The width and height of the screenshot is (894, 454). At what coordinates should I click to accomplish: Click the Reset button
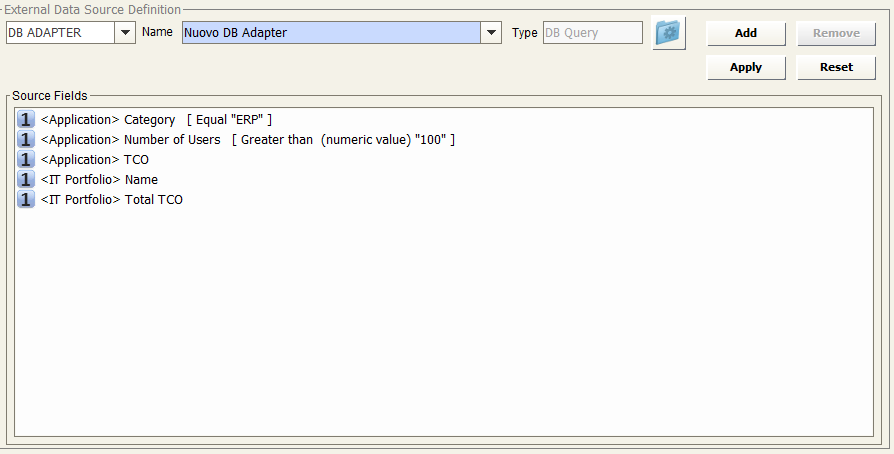pyautogui.click(x=836, y=68)
